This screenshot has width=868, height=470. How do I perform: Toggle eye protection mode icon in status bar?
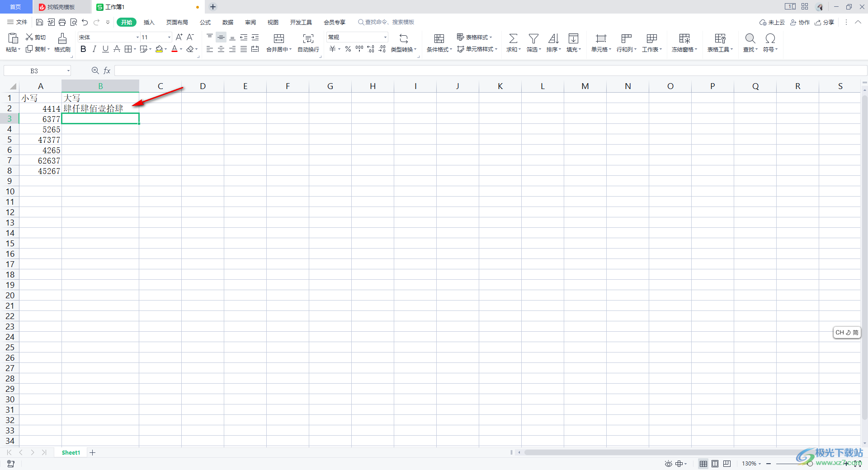tap(668, 464)
